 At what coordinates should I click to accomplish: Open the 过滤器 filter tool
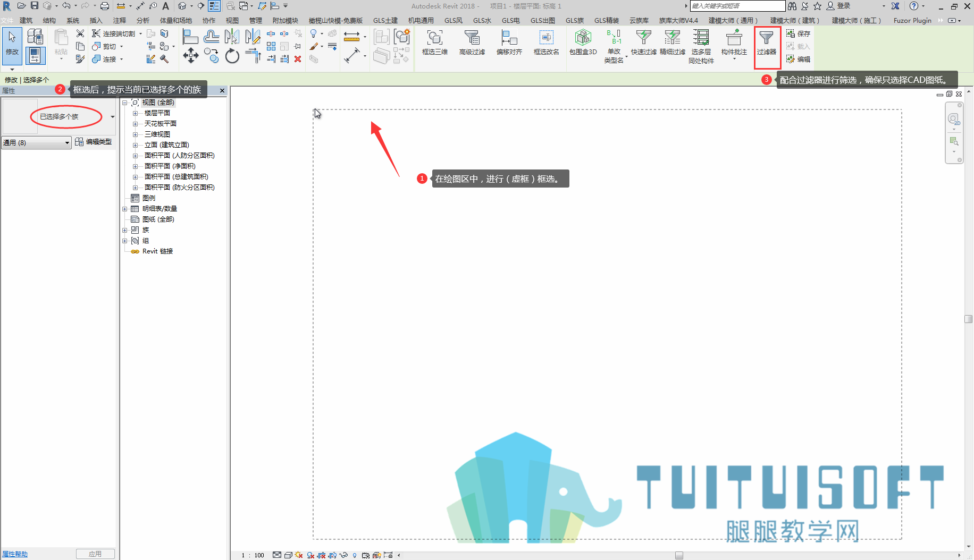pyautogui.click(x=767, y=43)
